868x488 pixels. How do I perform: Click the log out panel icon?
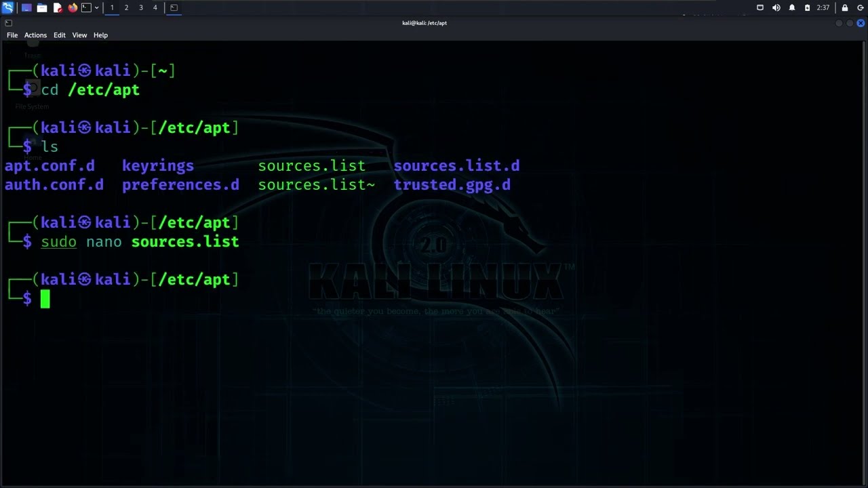tap(860, 7)
